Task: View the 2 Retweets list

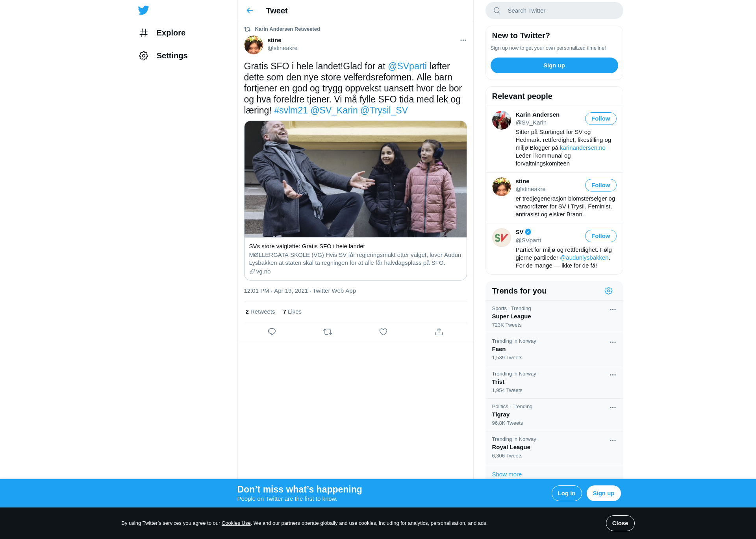Action: [x=260, y=312]
